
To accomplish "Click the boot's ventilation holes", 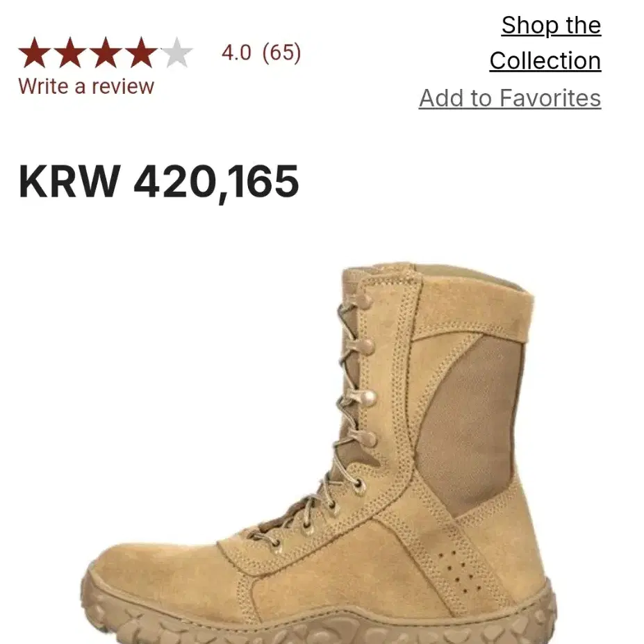I will (459, 571).
